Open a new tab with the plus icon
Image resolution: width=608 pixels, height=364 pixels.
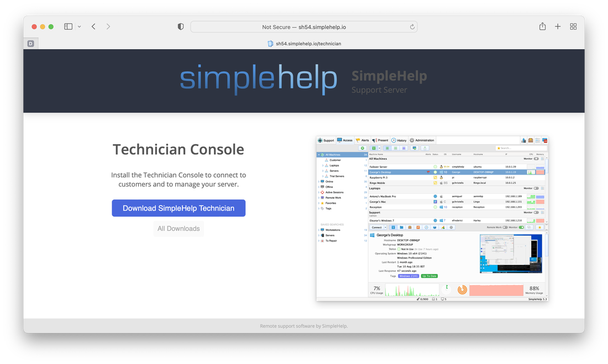click(x=558, y=27)
